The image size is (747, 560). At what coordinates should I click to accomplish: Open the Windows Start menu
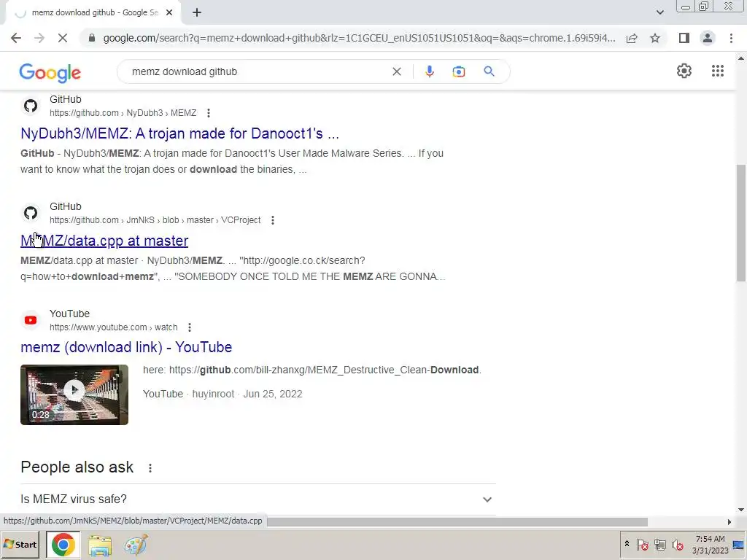[20, 545]
